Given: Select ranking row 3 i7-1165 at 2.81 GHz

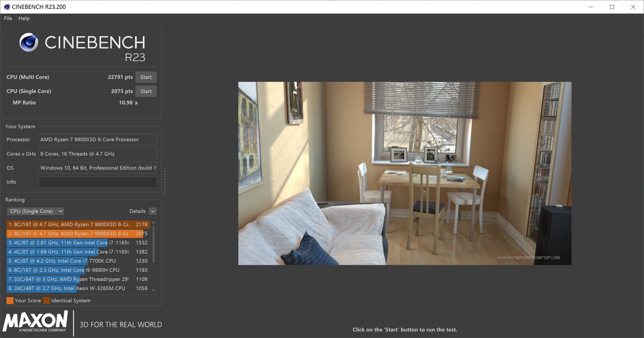Looking at the screenshot, I should point(78,243).
